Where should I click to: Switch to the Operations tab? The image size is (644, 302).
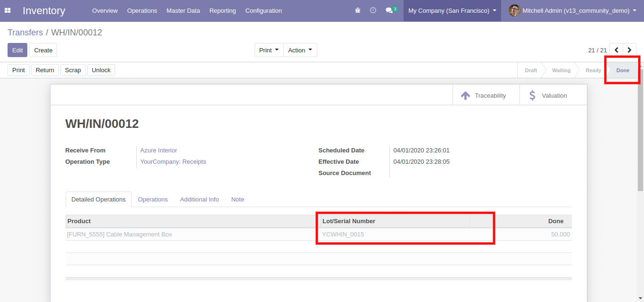coord(153,200)
